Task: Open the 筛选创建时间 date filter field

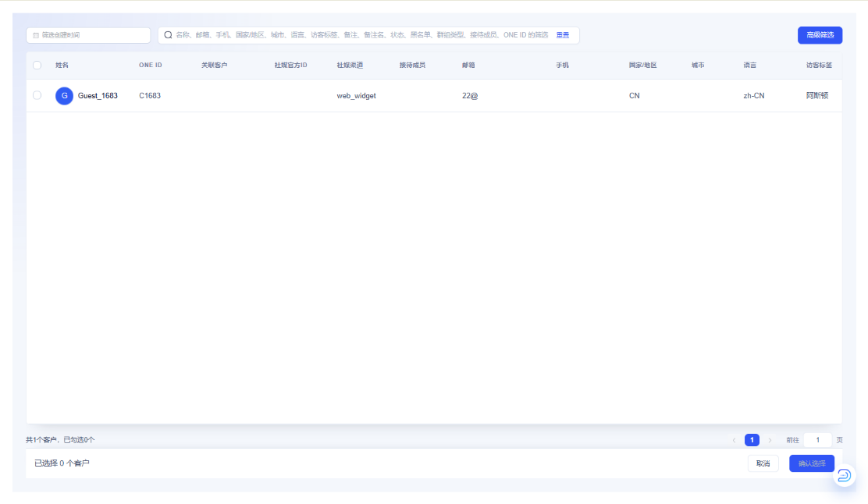Action: click(x=88, y=35)
